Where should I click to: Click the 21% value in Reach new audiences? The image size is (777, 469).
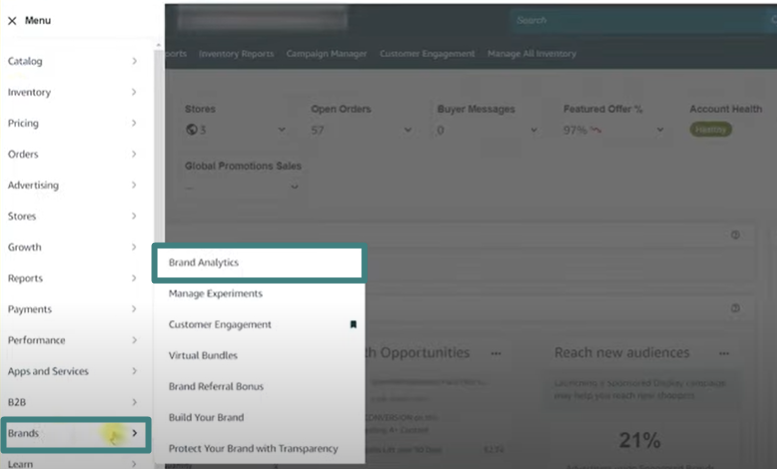640,440
